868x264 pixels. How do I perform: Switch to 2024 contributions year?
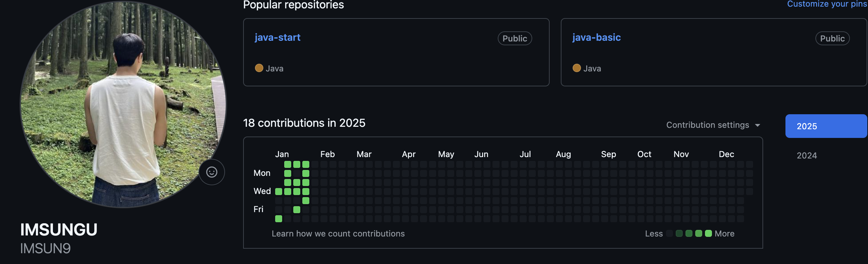point(807,155)
